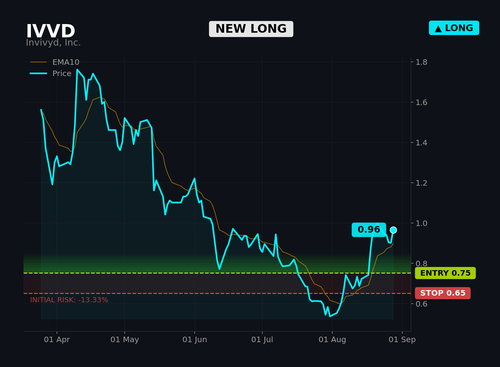
Task: Click the 1.6 price axis tick
Action: pos(421,102)
